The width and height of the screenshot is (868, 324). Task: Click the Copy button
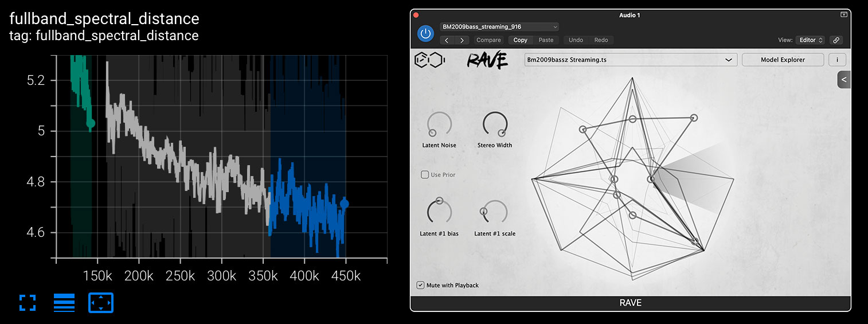(521, 40)
